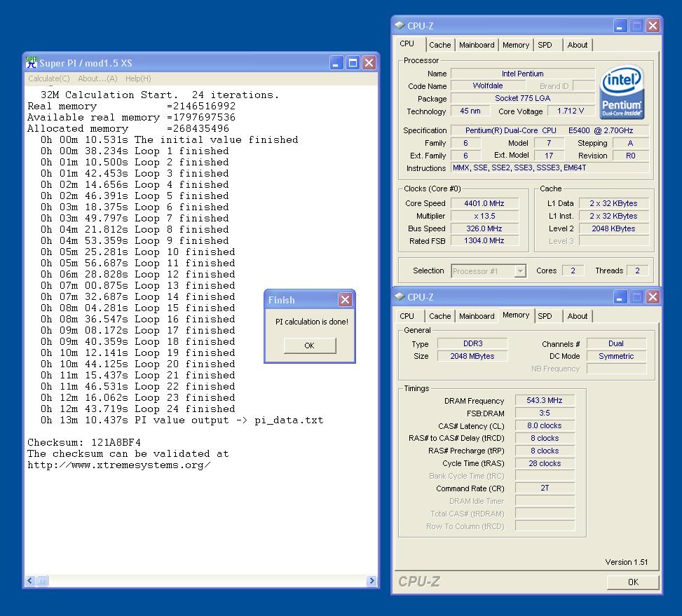Click the Channels # Dual field
The image size is (682, 616).
616,343
